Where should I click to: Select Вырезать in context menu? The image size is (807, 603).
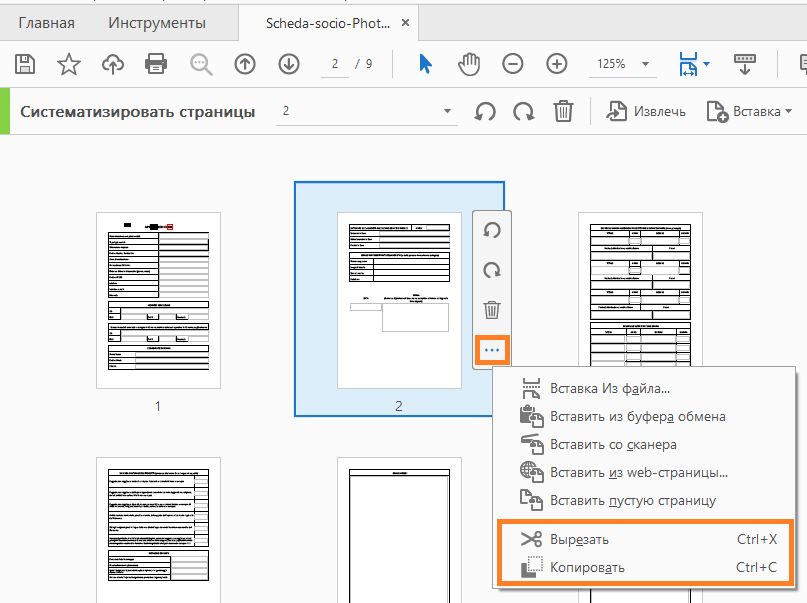coord(645,539)
